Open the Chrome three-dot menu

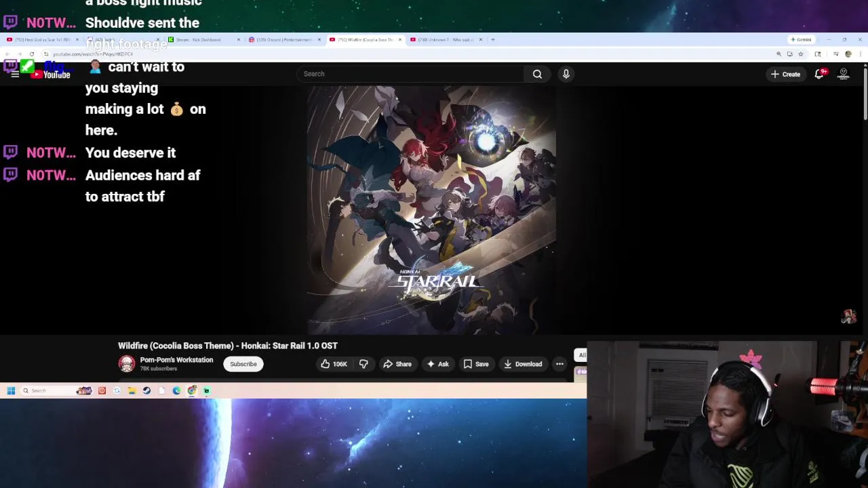[860, 54]
